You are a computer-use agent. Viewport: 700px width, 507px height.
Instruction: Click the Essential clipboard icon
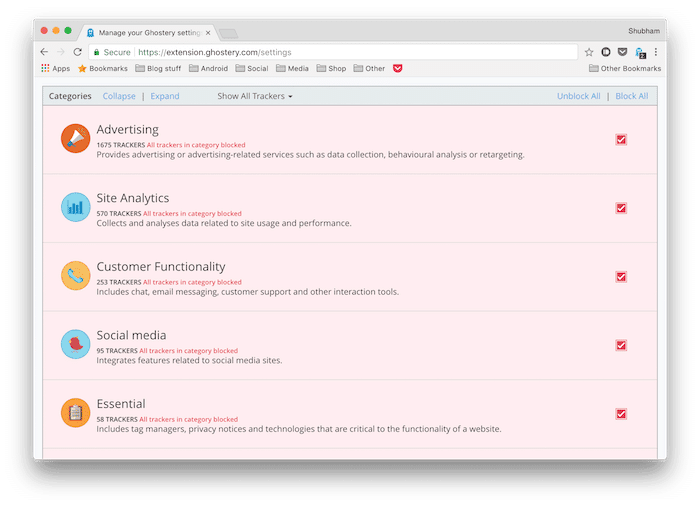(75, 413)
